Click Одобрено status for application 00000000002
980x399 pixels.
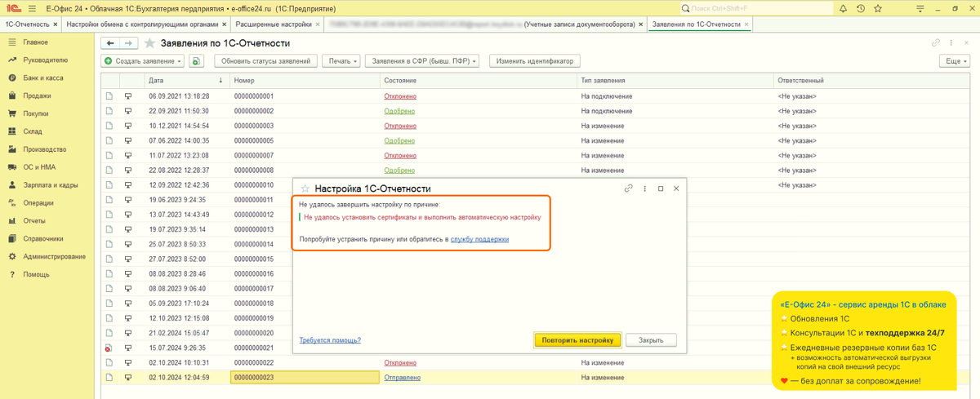pyautogui.click(x=399, y=111)
